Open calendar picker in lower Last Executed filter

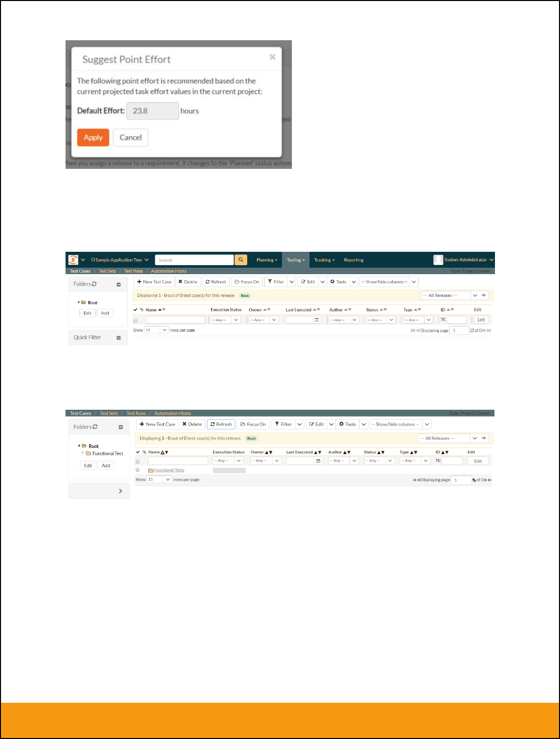click(x=318, y=461)
